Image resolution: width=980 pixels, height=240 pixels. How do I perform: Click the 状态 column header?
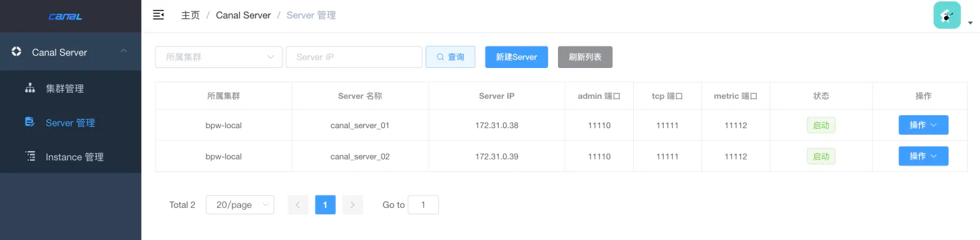tap(821, 96)
